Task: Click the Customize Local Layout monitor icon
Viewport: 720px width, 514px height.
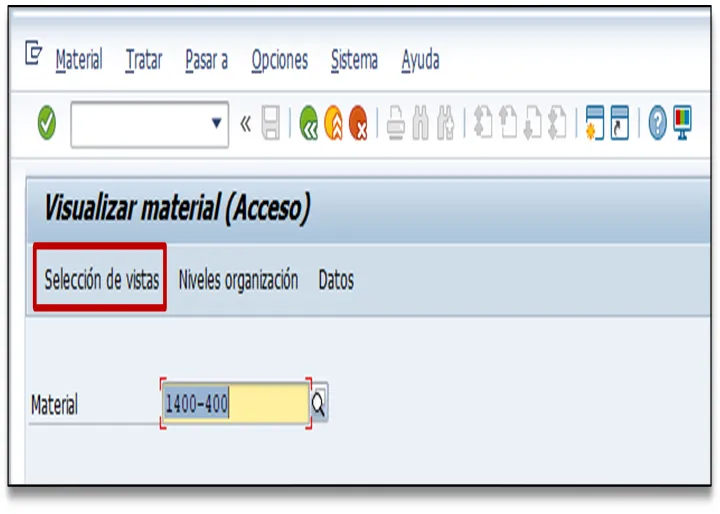Action: coord(682,123)
